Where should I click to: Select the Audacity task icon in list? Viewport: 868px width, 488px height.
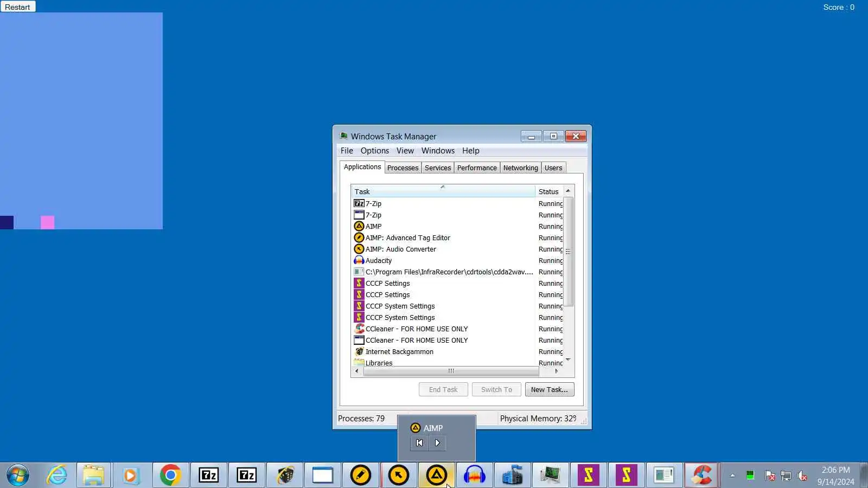pos(359,260)
